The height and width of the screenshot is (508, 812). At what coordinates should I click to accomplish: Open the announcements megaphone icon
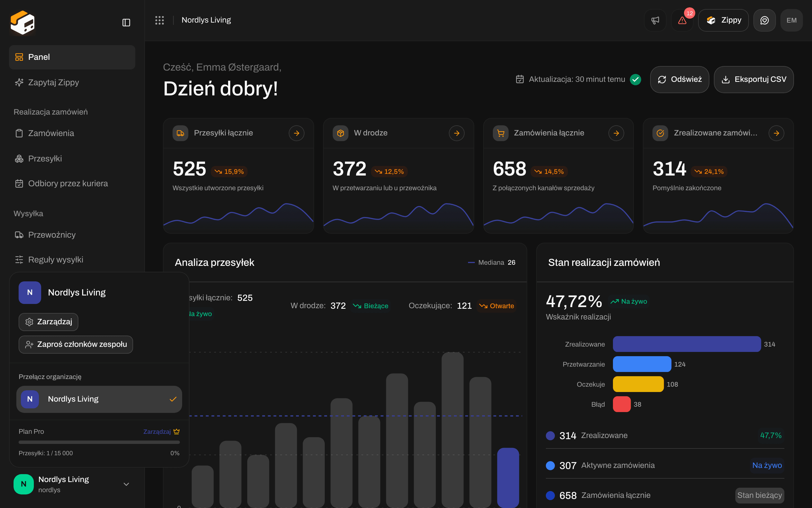(655, 20)
